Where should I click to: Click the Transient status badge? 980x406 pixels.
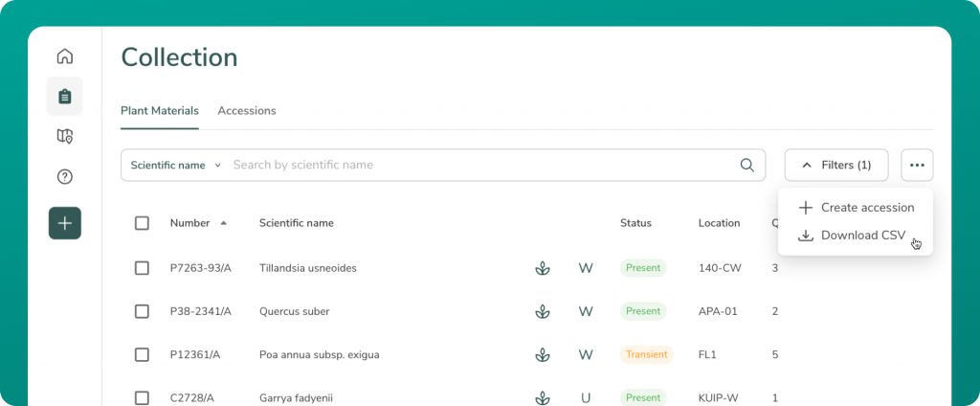coord(647,354)
